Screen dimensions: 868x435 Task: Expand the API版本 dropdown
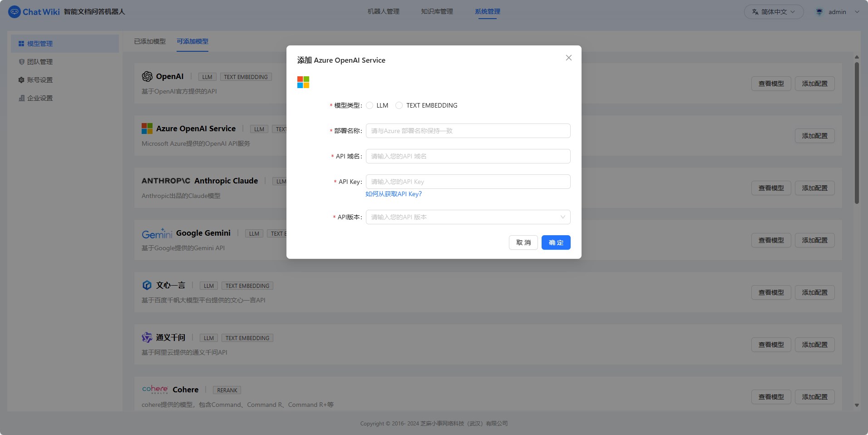tap(468, 217)
